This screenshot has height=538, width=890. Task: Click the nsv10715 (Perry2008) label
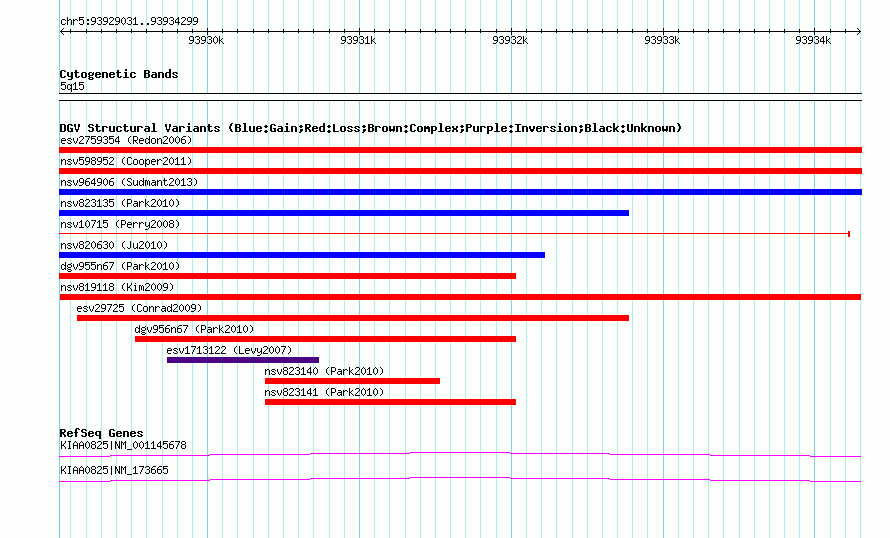pos(120,224)
